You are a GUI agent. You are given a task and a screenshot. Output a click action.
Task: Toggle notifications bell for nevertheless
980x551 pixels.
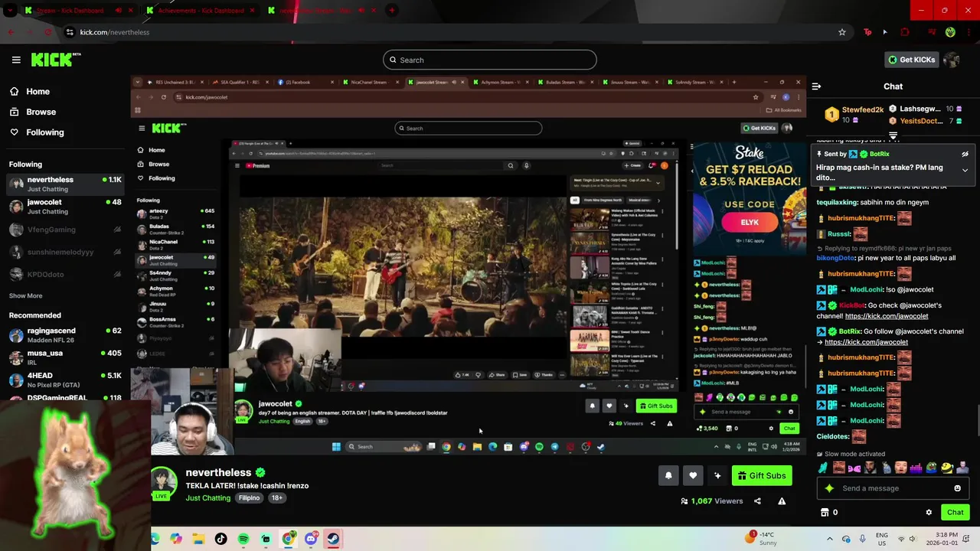click(x=668, y=475)
